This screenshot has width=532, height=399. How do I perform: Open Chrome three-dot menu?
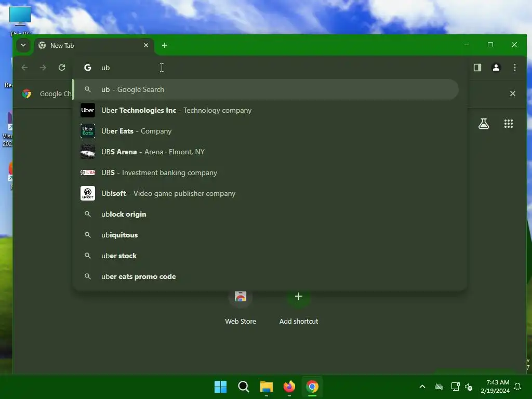click(x=515, y=68)
